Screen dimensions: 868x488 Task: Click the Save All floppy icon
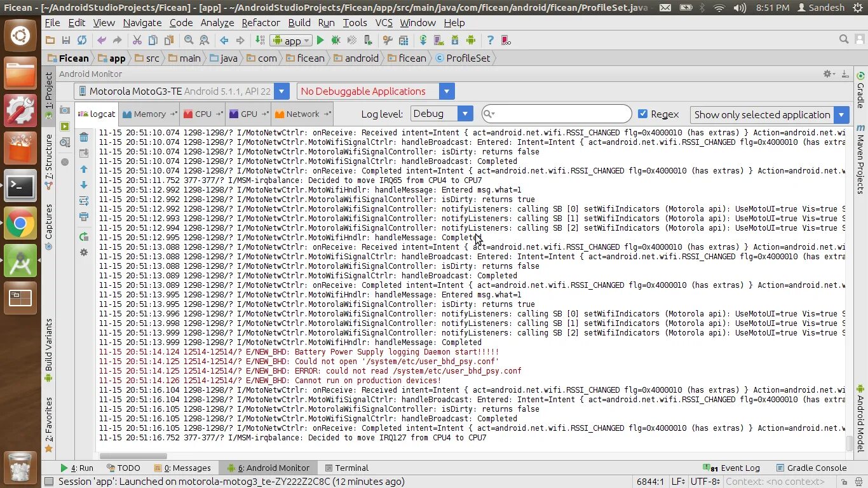point(66,40)
